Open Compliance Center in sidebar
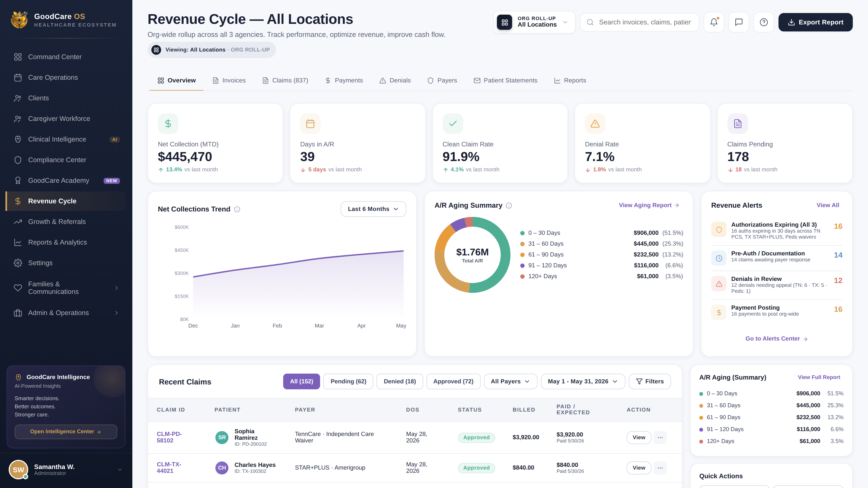868x488 pixels. [x=66, y=160]
